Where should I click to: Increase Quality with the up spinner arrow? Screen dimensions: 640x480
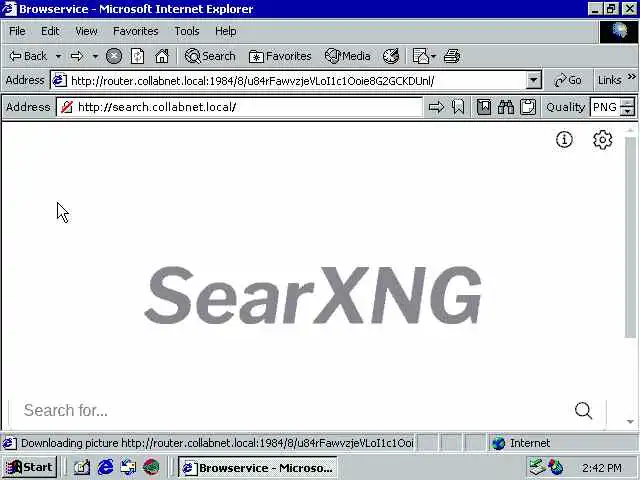(x=627, y=103)
